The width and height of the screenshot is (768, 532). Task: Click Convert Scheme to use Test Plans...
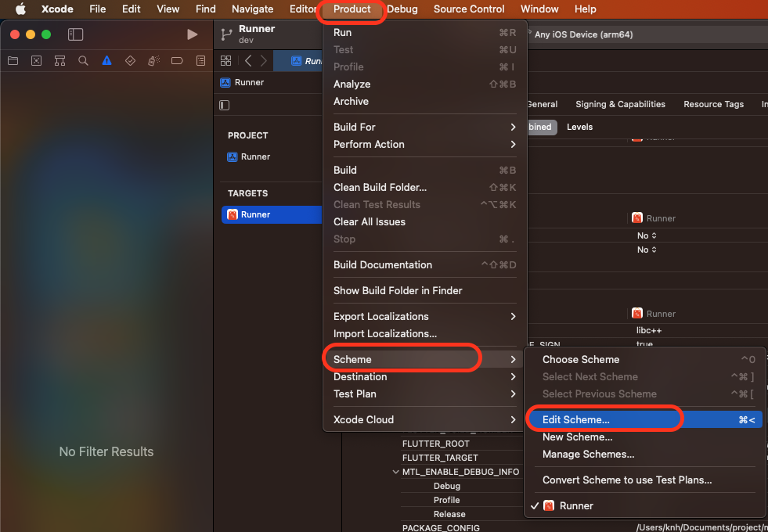644,480
